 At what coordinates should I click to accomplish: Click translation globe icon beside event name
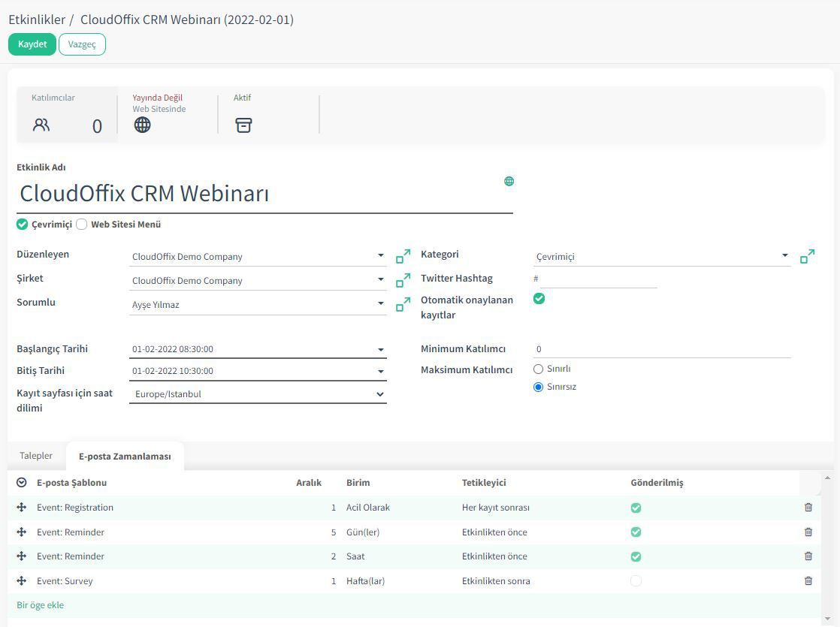(x=509, y=181)
